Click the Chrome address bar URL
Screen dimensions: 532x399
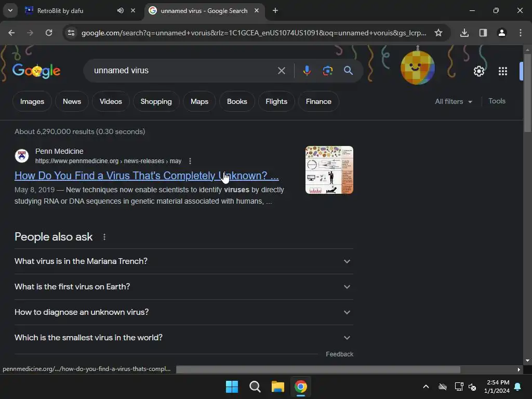click(x=254, y=33)
